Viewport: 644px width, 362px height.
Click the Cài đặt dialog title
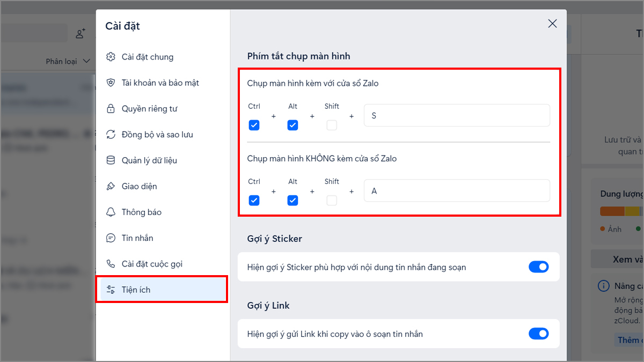123,26
